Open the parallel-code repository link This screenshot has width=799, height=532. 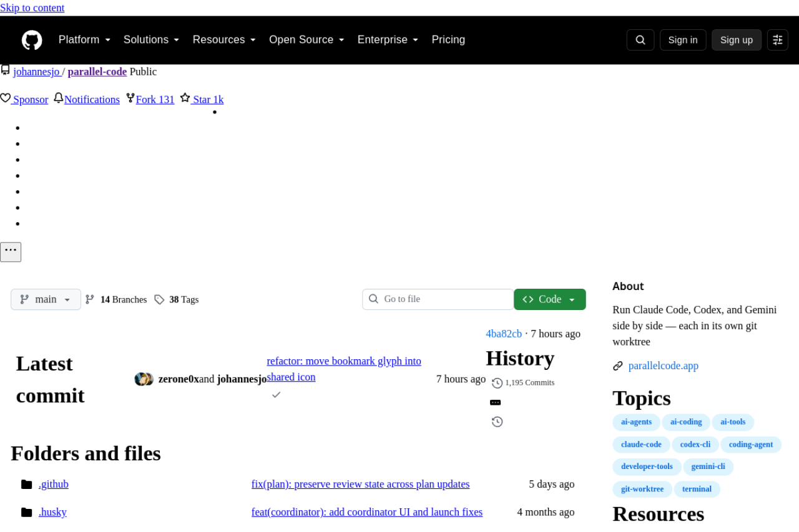tap(97, 71)
